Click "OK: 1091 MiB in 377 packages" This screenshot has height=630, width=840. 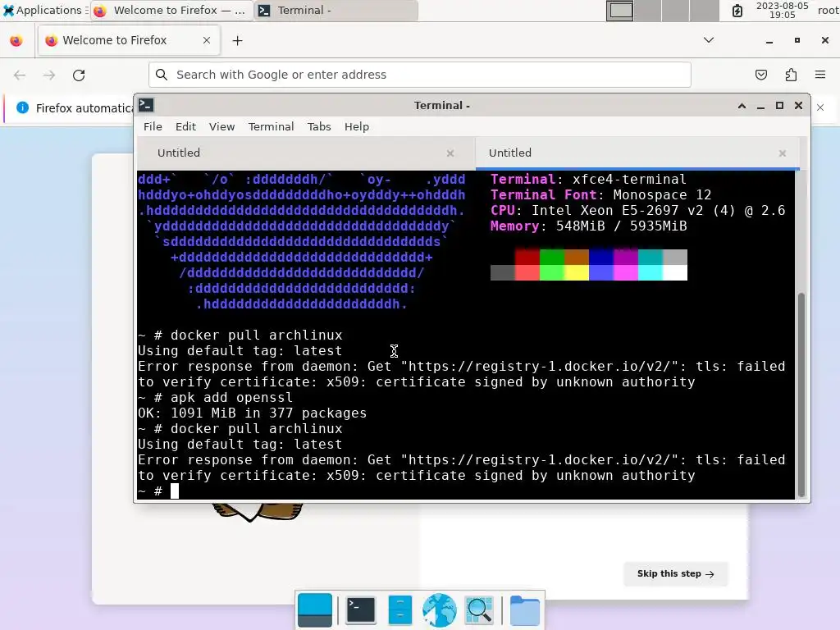click(253, 413)
